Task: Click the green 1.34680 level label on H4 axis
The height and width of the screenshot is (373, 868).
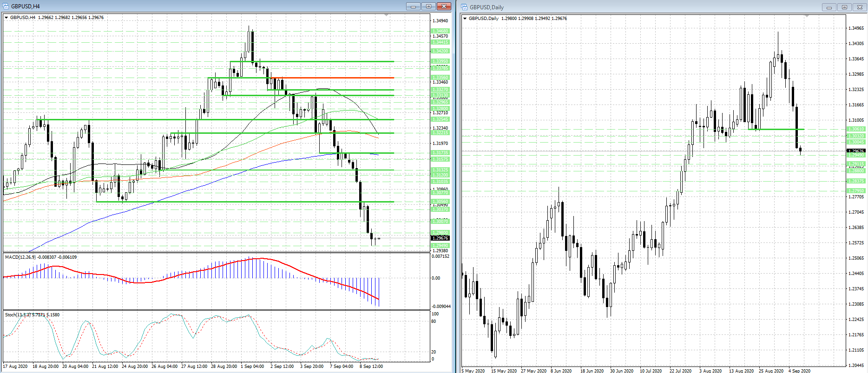Action: 440,31
